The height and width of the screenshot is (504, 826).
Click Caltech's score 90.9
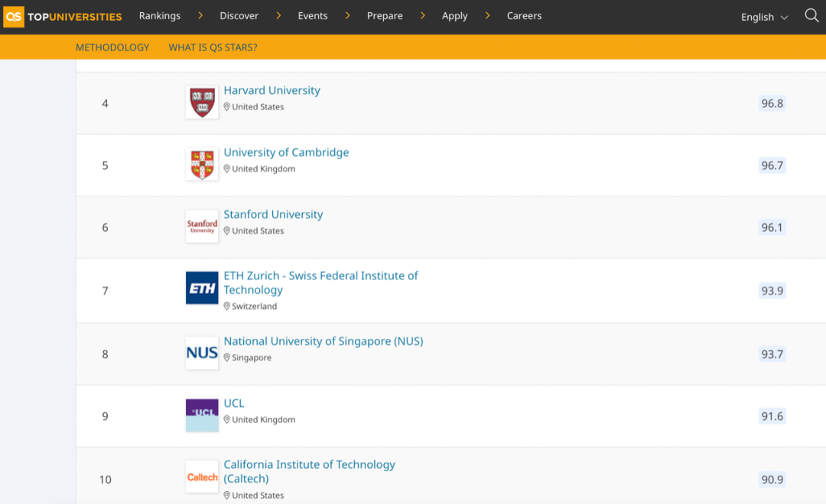pyautogui.click(x=772, y=480)
